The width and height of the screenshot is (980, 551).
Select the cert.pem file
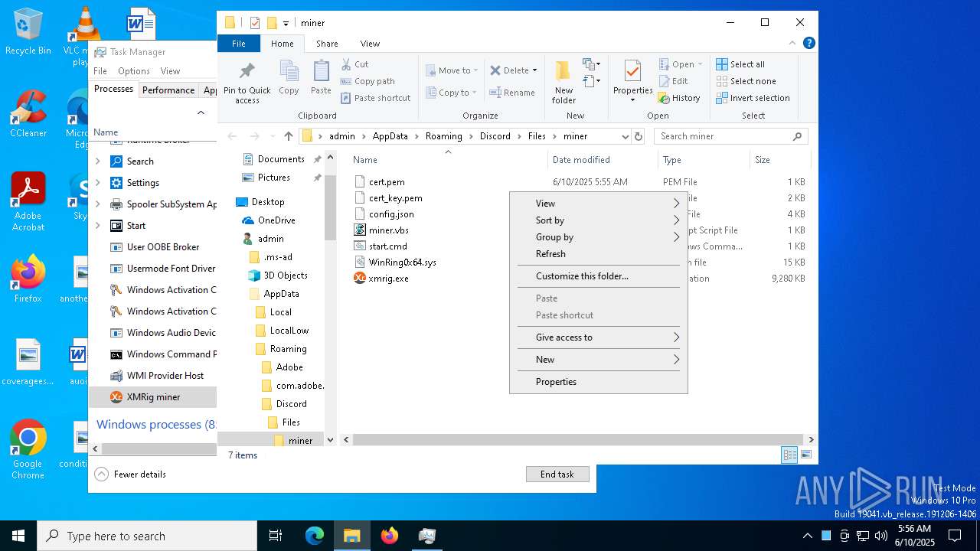click(387, 182)
